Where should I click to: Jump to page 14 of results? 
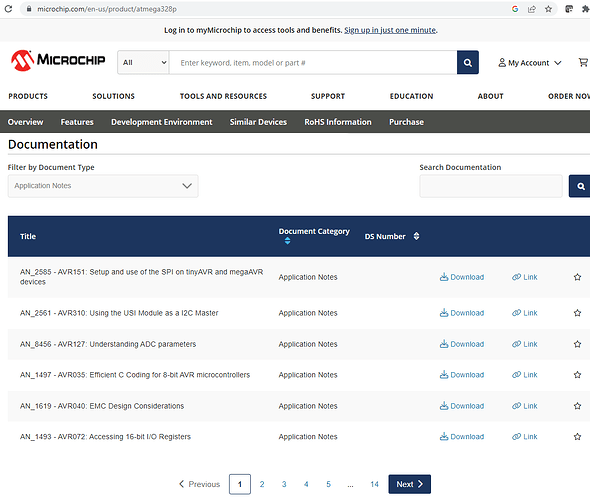click(x=374, y=484)
